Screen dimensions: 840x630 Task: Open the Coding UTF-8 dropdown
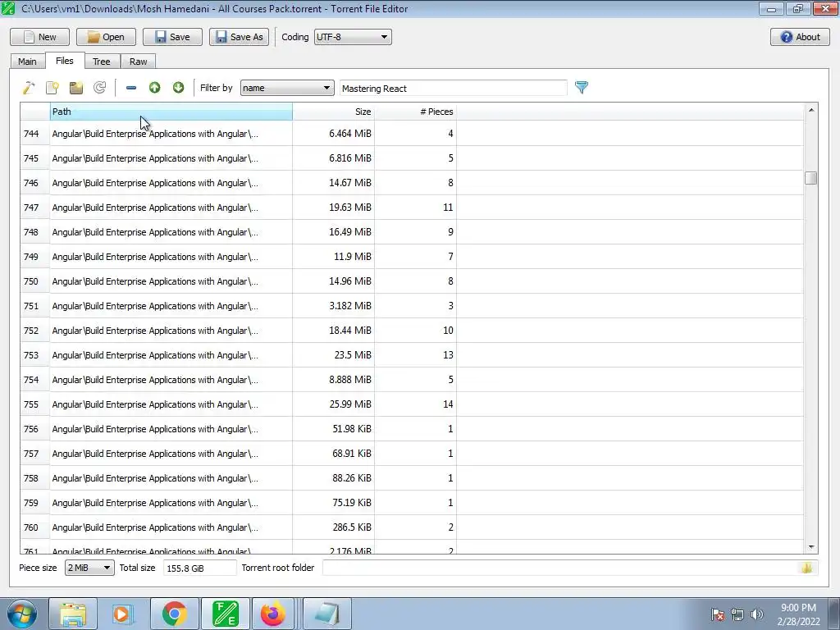(x=353, y=37)
